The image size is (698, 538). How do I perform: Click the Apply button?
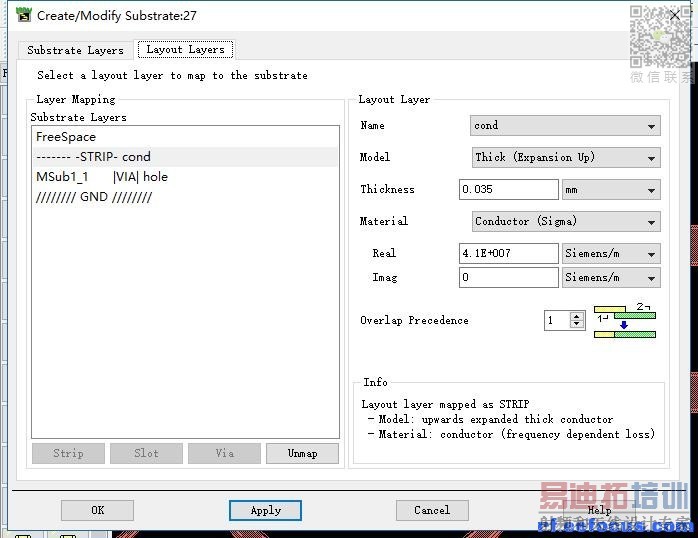(265, 510)
